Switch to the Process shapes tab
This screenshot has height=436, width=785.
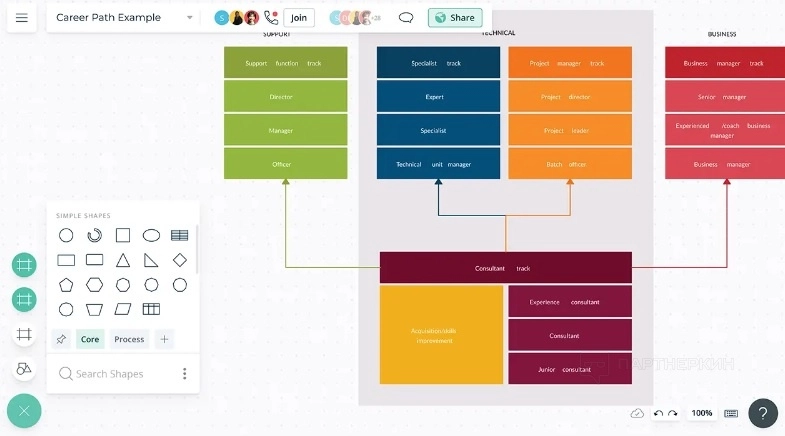point(129,339)
